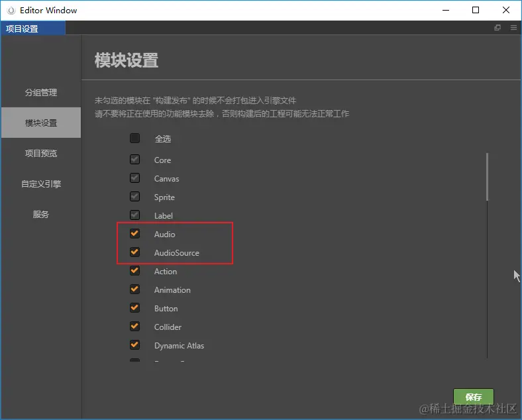522x420 pixels.
Task: Select the 项目设置 tab
Action: point(33,28)
